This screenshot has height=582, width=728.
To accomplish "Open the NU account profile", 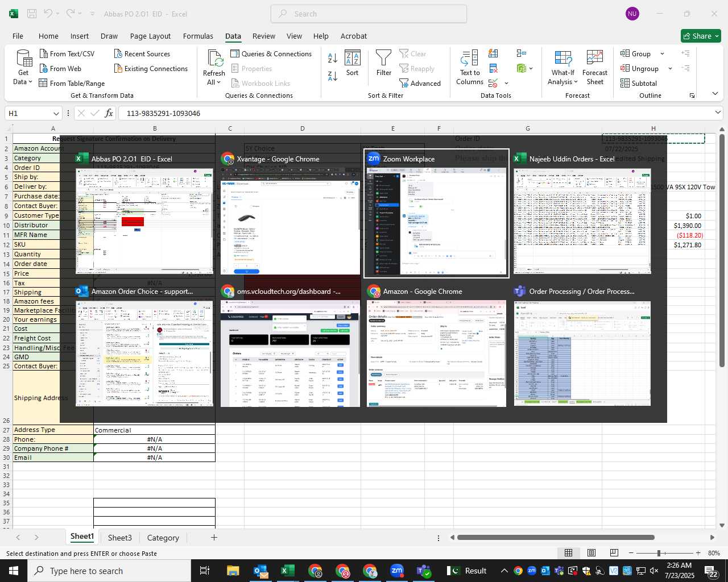I will 632,14.
